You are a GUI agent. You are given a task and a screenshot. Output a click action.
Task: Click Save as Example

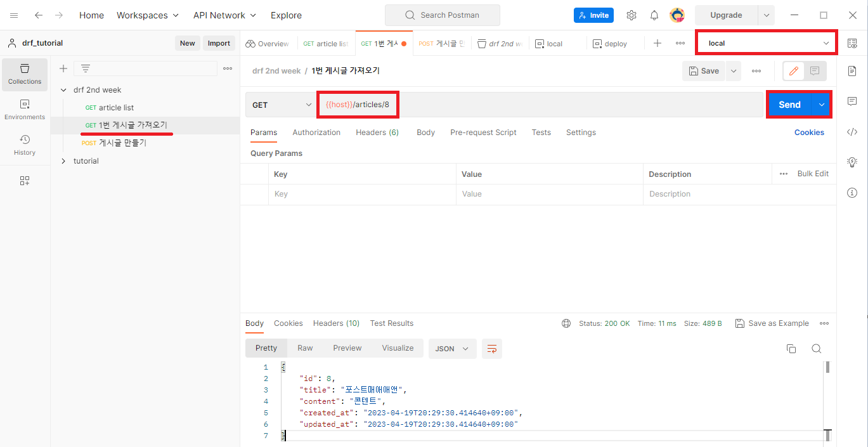coord(772,323)
